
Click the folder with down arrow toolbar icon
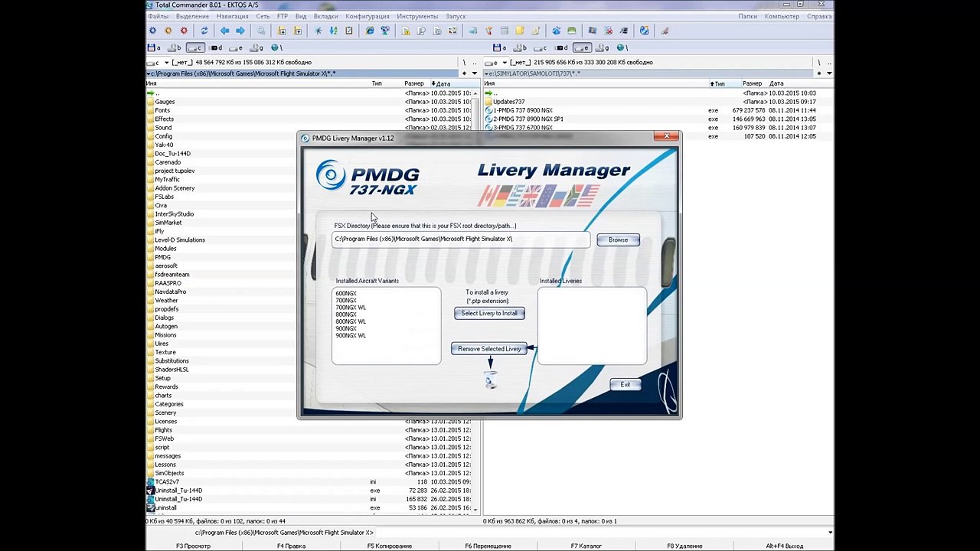(x=282, y=31)
